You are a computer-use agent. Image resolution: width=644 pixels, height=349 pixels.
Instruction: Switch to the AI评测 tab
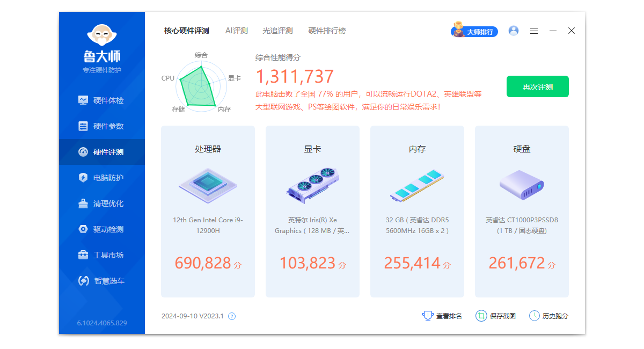(x=237, y=31)
